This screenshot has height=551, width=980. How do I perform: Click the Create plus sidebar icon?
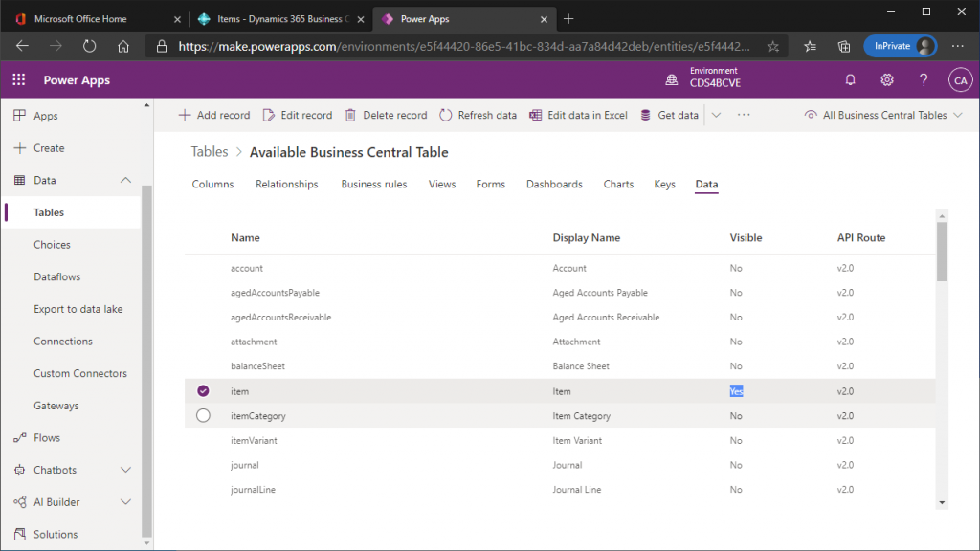tap(20, 148)
